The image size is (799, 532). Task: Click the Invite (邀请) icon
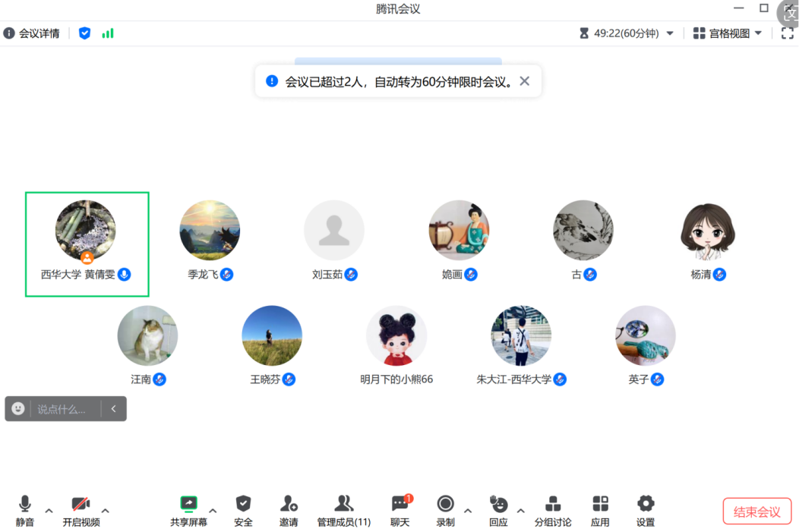pyautogui.click(x=289, y=504)
